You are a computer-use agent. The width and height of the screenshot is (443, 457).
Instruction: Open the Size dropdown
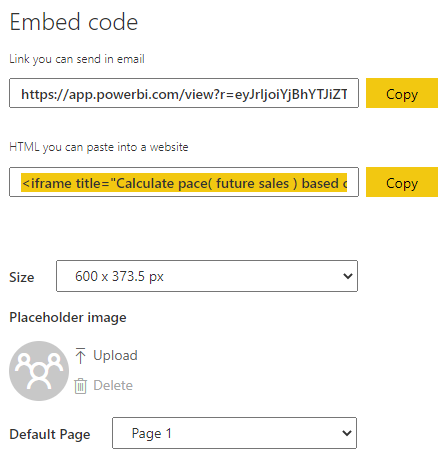207,276
